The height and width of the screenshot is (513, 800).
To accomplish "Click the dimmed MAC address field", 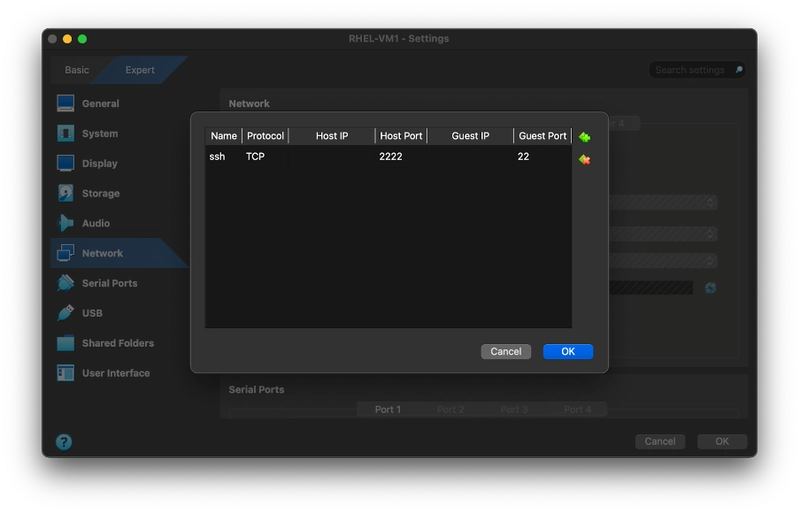I will 651,288.
